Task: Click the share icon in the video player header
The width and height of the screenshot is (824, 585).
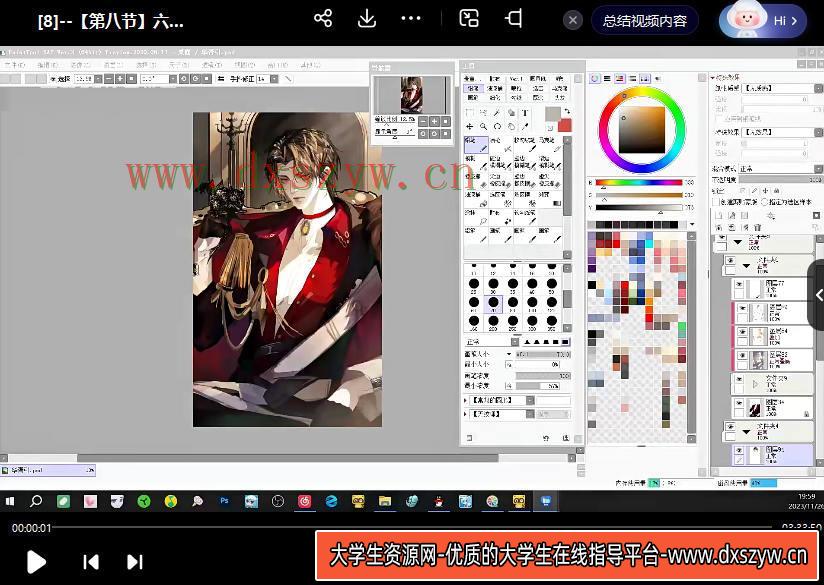Action: (323, 19)
